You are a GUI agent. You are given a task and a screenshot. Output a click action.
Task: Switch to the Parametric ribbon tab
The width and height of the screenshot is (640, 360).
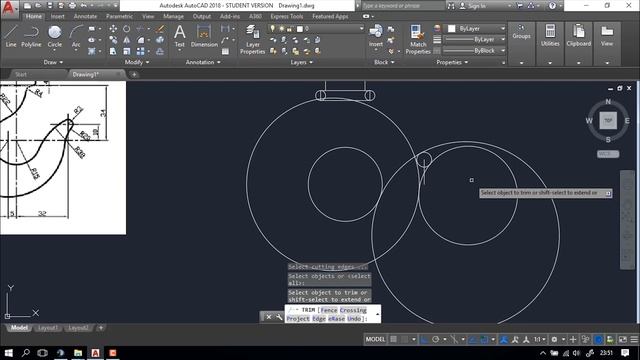point(119,16)
